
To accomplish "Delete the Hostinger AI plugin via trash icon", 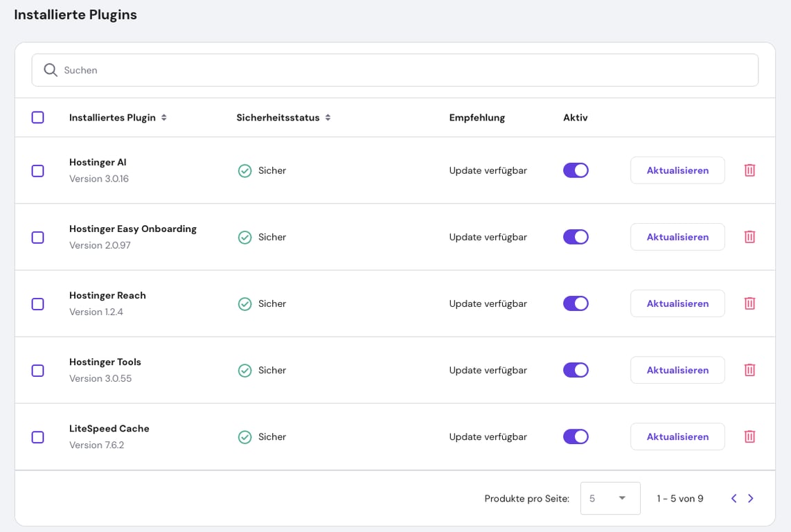I will (x=749, y=170).
